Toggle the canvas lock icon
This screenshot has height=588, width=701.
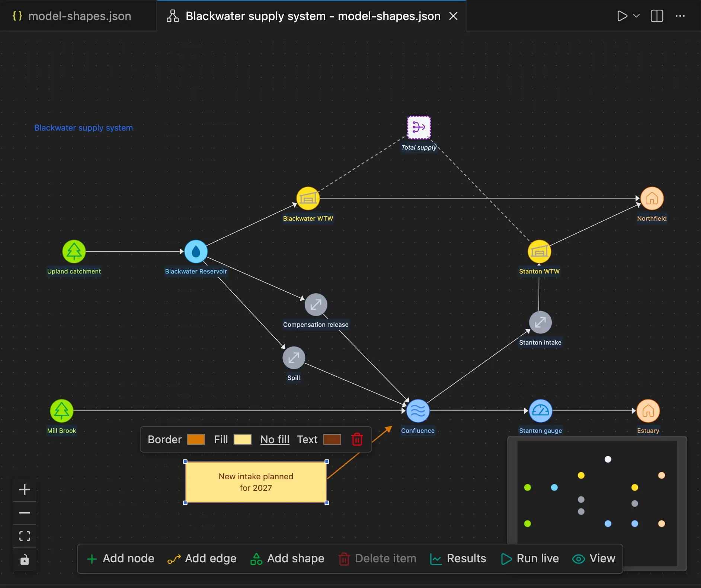coord(25,560)
